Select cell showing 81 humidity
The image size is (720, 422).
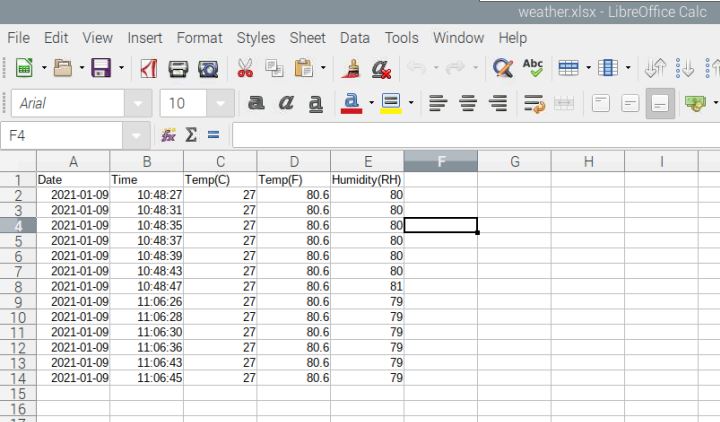(367, 287)
